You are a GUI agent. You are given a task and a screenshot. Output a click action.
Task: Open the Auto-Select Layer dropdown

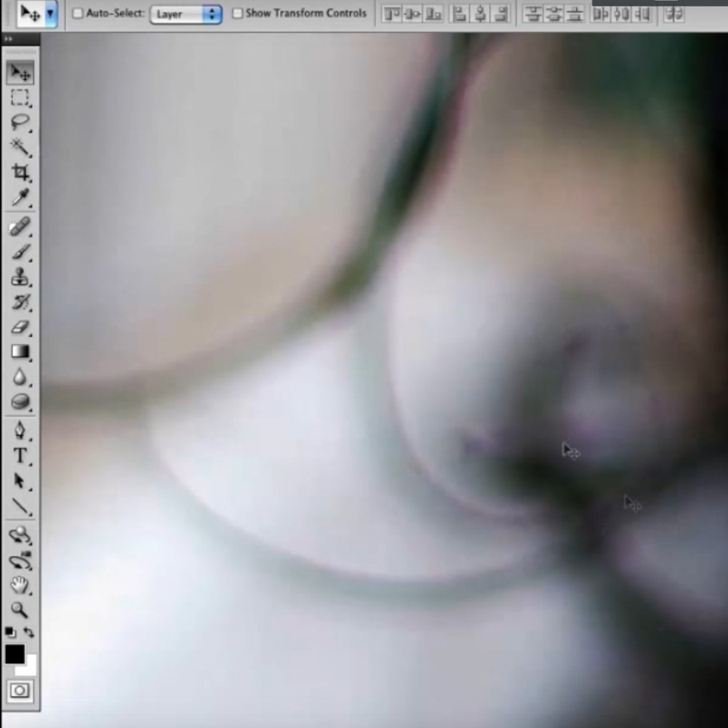(x=186, y=14)
